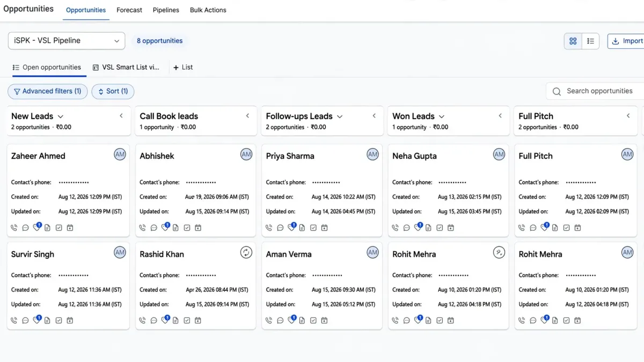Open the tasks icon on Neha Gupta's card
The image size is (644, 362).
pos(440,228)
